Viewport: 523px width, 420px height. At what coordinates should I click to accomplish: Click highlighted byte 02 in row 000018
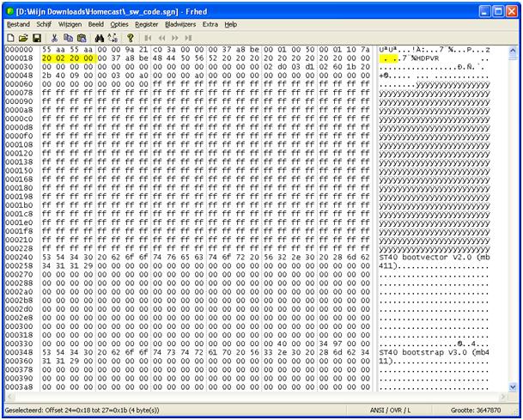click(60, 58)
